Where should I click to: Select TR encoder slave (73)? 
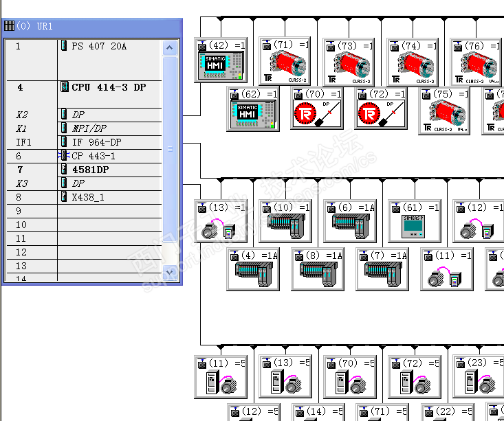tap(349, 62)
